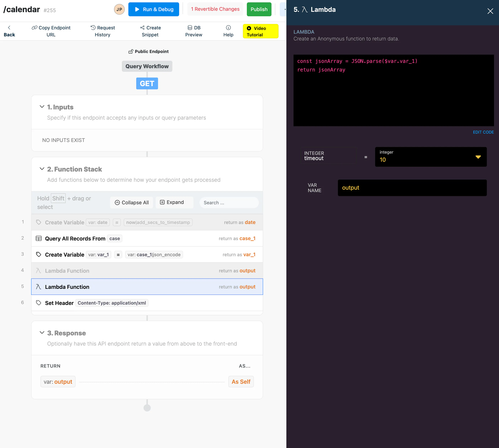This screenshot has height=448, width=499.
Task: Collapse the 3. Response section
Action: pyautogui.click(x=42, y=333)
